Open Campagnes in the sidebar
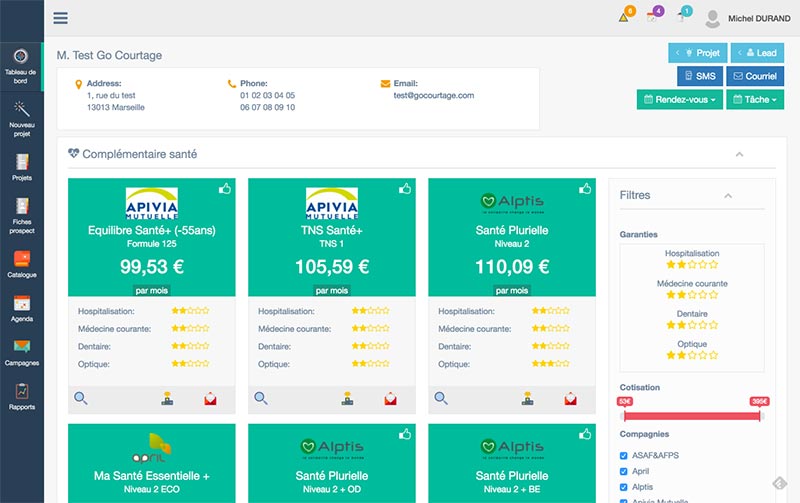This screenshot has width=800, height=503. 21,352
